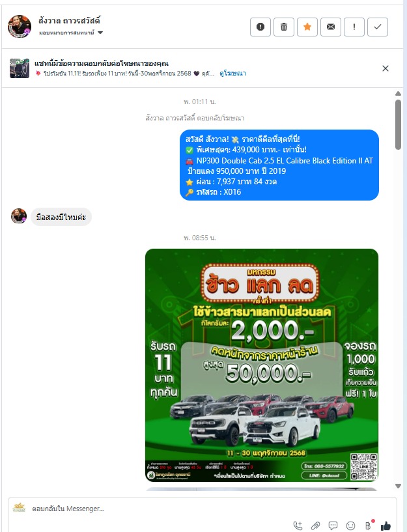
Task: Click the chat scrollbar down arrow
Action: point(398,486)
